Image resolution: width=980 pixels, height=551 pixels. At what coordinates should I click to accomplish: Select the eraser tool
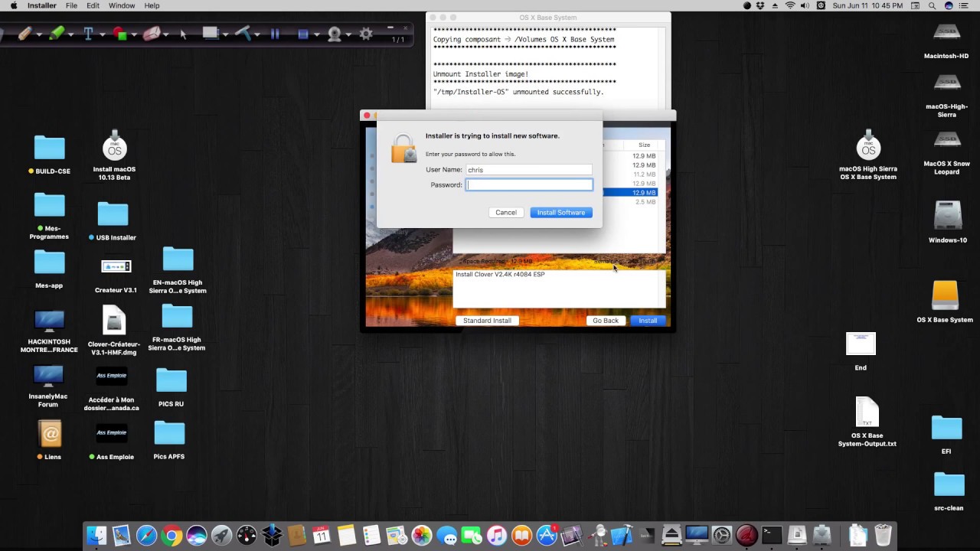click(x=152, y=34)
